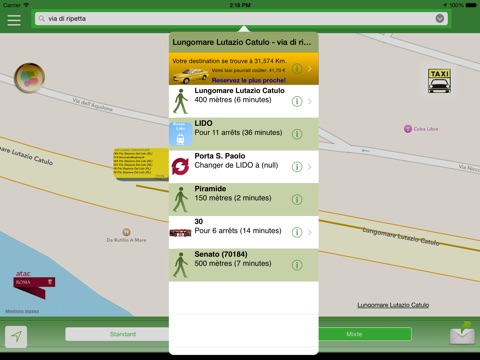Screen dimensions: 480x360
Task: Select the bus 30 Pour 6 arrêts row
Action: (x=244, y=232)
